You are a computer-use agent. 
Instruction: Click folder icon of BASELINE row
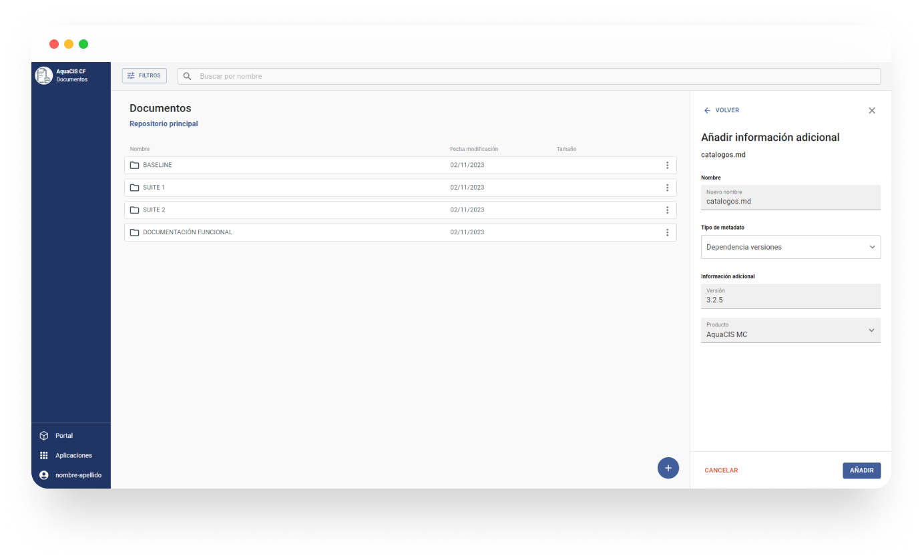pos(135,165)
